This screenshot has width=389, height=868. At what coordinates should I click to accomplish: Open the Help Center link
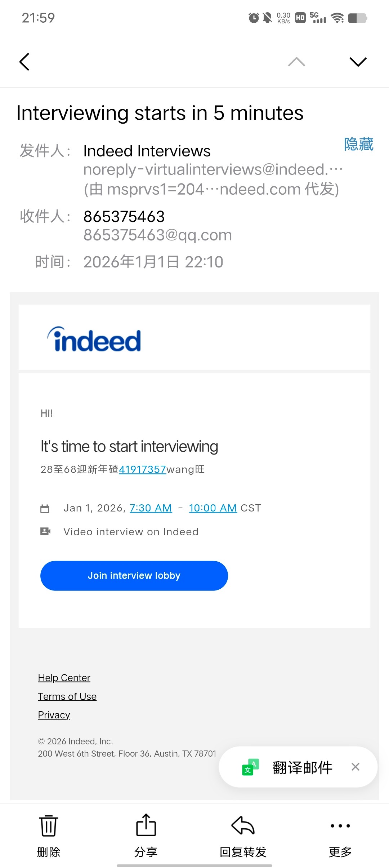64,678
